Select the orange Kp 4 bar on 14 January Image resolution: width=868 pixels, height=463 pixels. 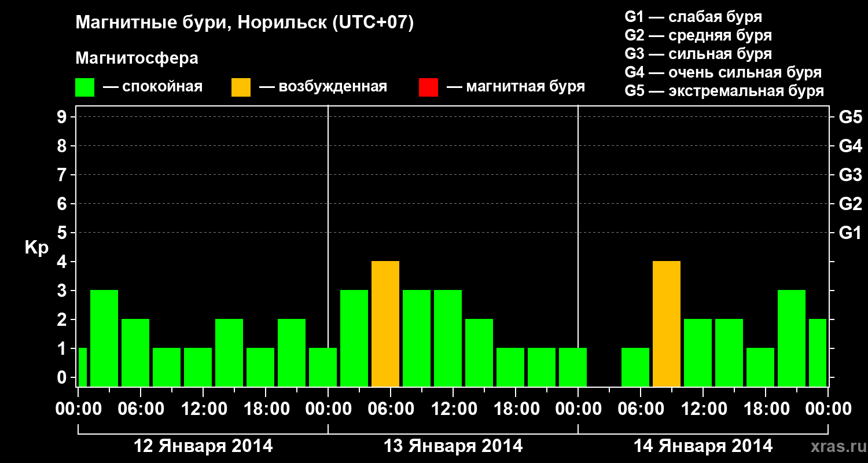pos(667,324)
